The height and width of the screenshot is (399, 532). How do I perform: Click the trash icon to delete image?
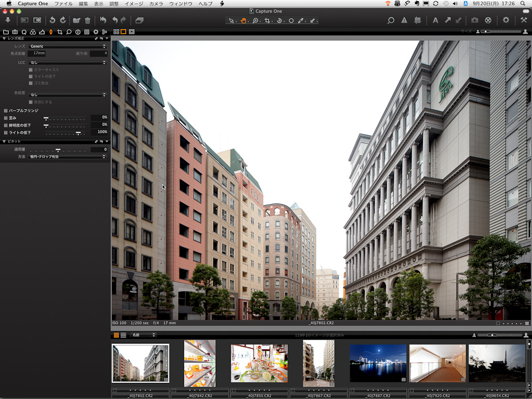(87, 20)
